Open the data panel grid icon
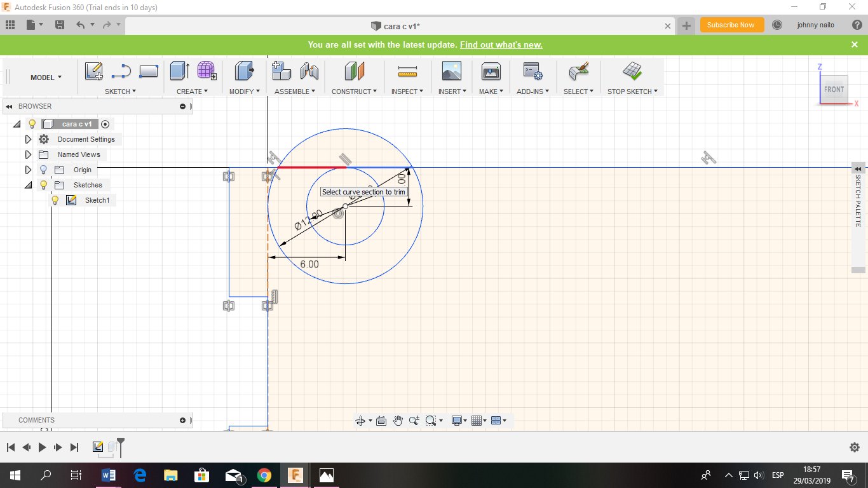Viewport: 868px width, 488px height. tap(10, 25)
